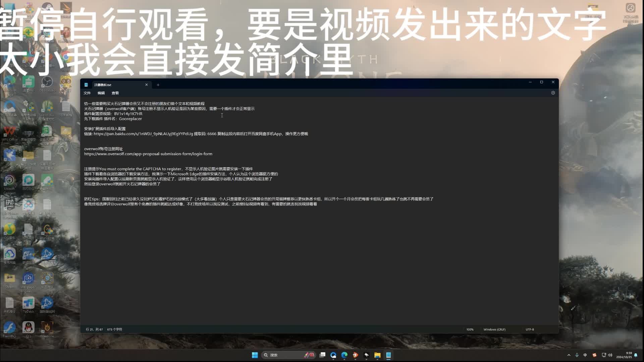Open Microsoft Edge desktop shortcut

point(10,85)
